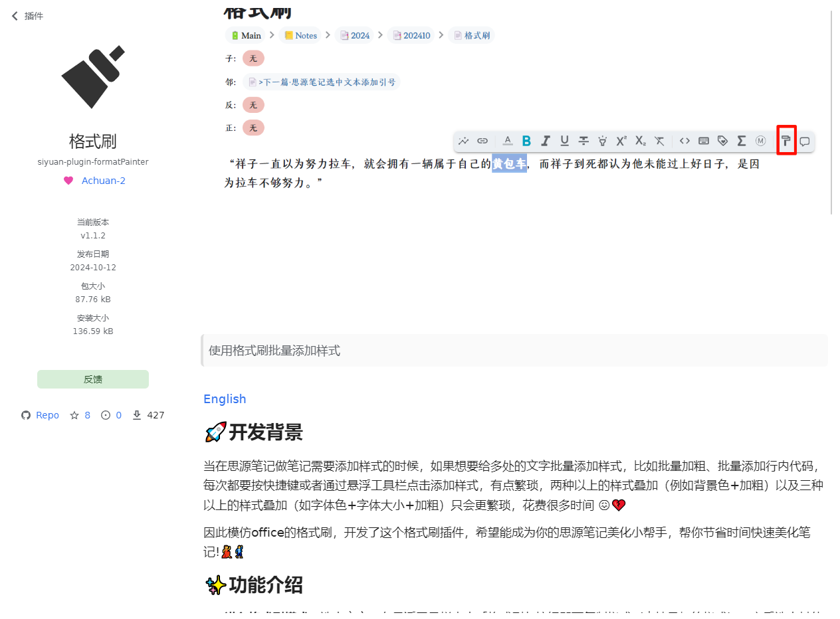This screenshot has height=619, width=840.
Task: Open 下一篇·思源笔记选中文本添加引号 link
Action: tap(322, 82)
